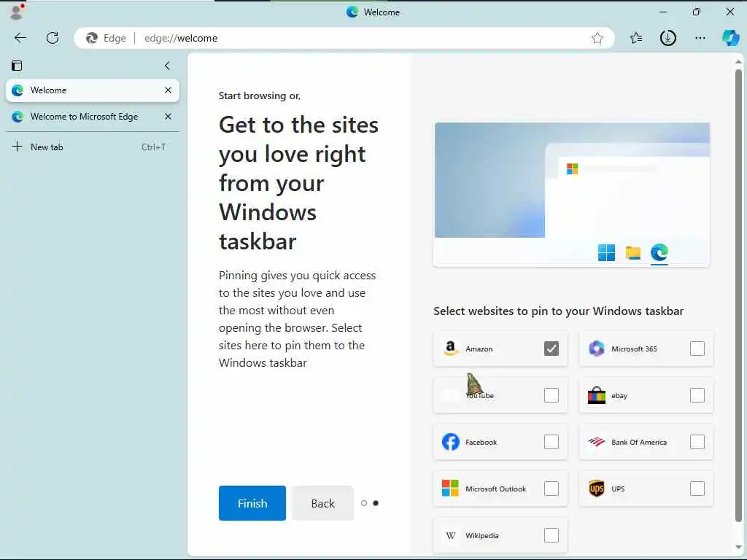Click the page vertical scrollbar
Screen dimensions: 747x560
click(738, 295)
